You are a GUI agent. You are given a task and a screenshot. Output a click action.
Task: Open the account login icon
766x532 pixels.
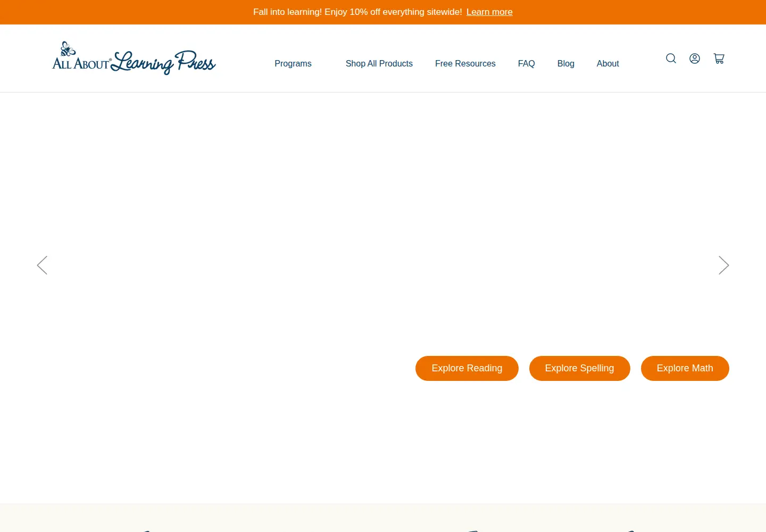pyautogui.click(x=695, y=59)
